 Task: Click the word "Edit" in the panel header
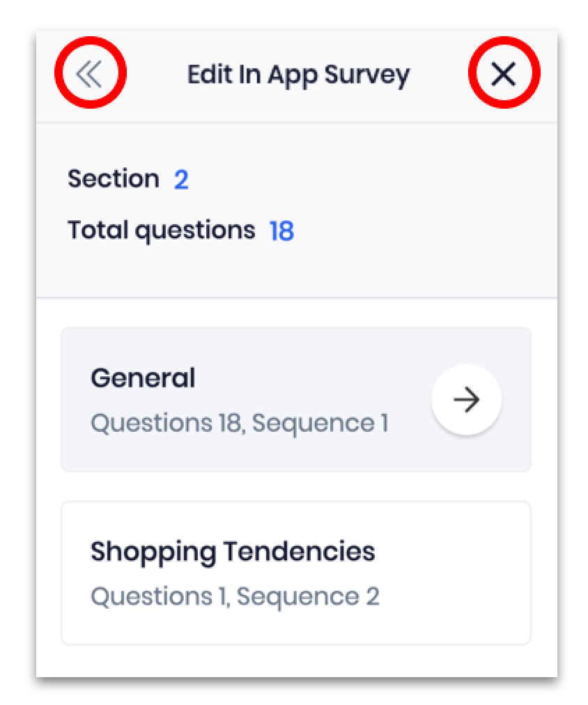pos(206,74)
